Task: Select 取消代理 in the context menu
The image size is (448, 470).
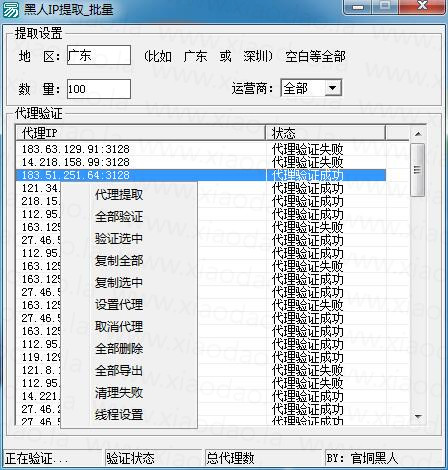Action: coord(119,327)
